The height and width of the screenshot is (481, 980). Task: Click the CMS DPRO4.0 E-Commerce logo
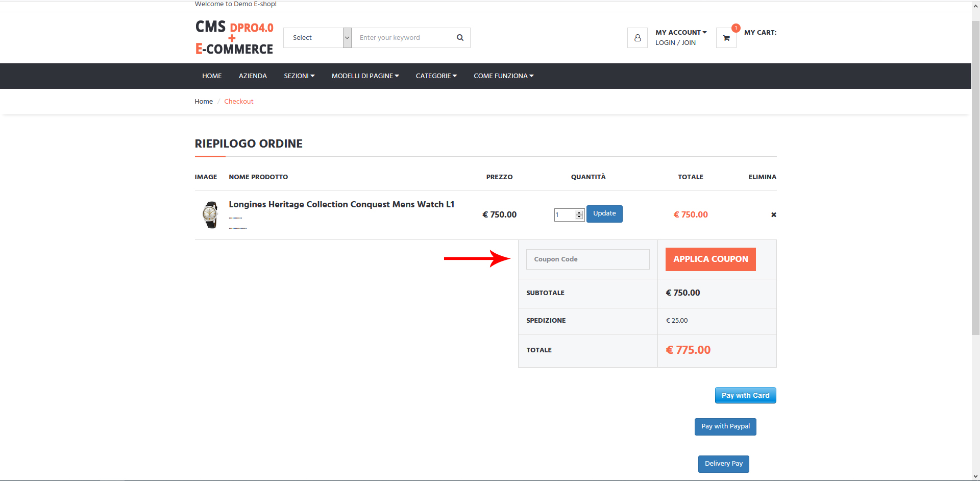click(x=234, y=38)
